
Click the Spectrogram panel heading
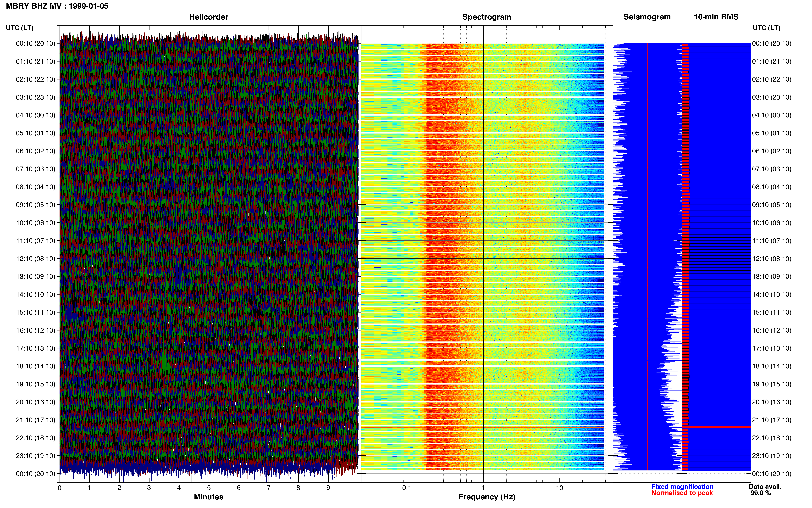coord(487,17)
